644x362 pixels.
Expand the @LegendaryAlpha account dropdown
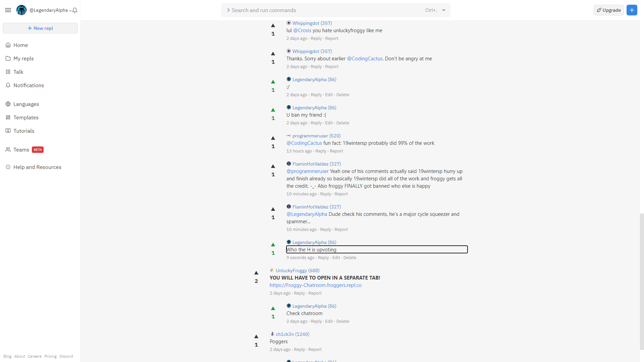point(51,10)
